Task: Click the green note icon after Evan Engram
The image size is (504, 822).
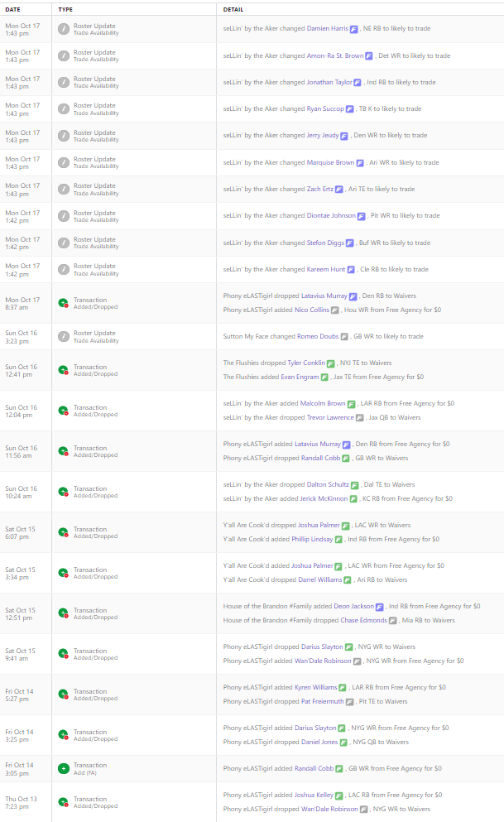Action: [325, 377]
